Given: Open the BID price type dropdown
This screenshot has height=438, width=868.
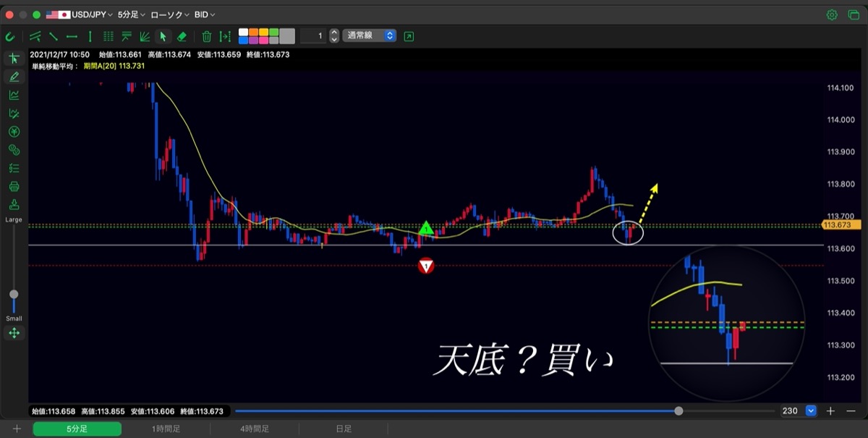Looking at the screenshot, I should click(205, 14).
